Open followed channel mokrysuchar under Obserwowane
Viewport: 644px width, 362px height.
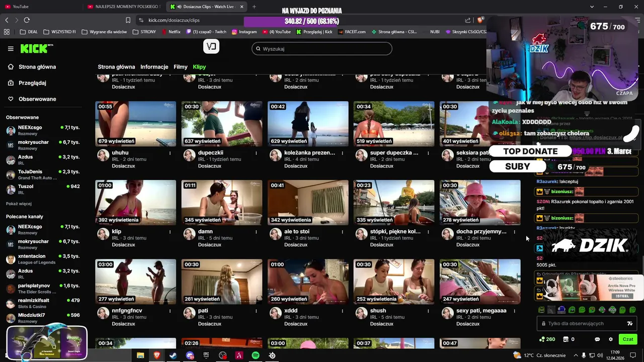[x=43, y=145]
